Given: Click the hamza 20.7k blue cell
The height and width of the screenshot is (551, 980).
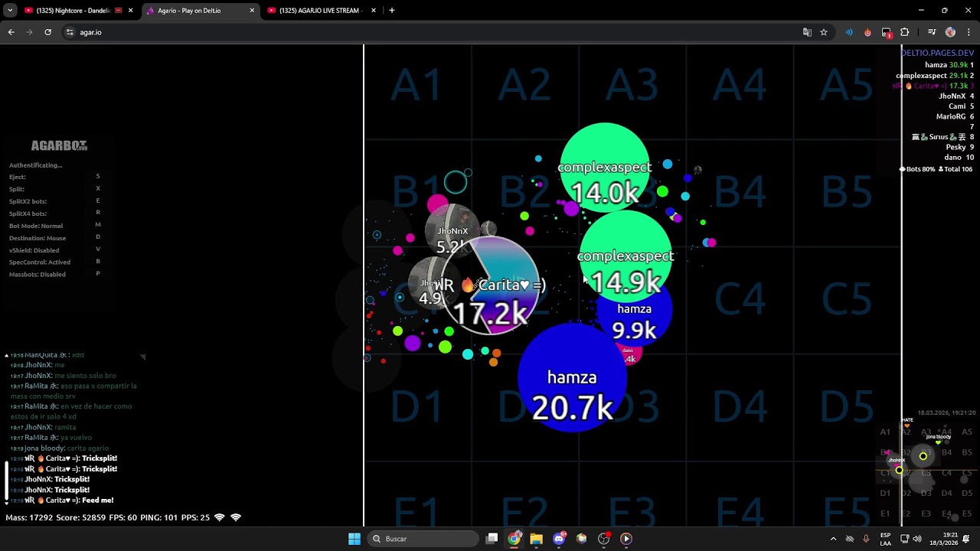Looking at the screenshot, I should click(572, 378).
